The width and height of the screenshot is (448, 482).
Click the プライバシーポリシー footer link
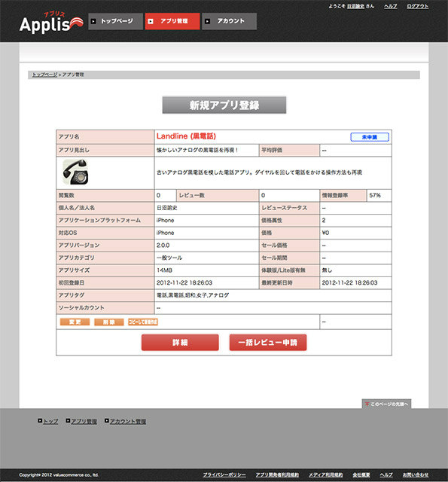[x=224, y=475]
